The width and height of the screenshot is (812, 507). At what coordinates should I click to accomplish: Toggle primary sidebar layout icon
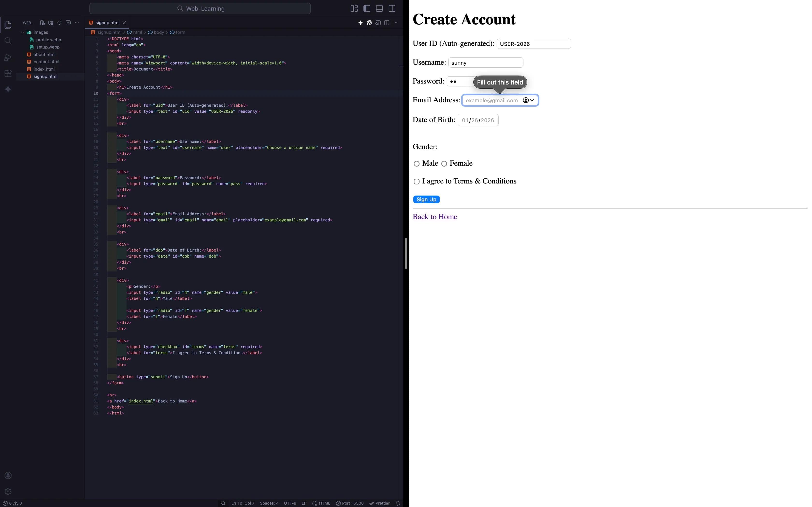tap(367, 9)
